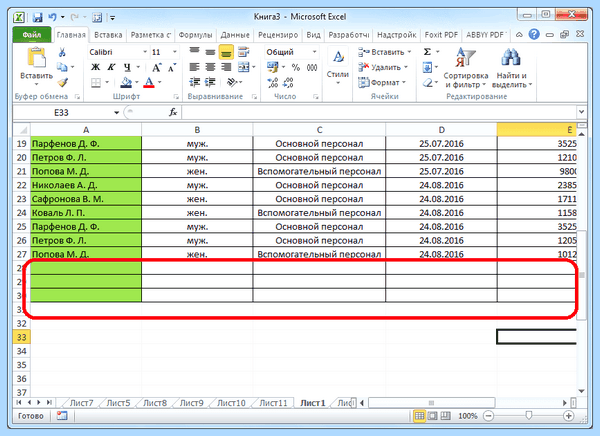Increase indent icon
The height and width of the screenshot is (436, 600).
pos(210,82)
